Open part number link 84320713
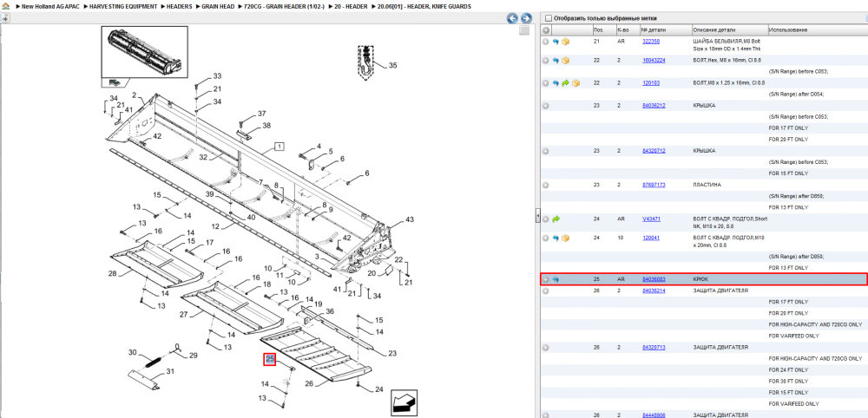Image resolution: width=868 pixels, height=418 pixels. (x=654, y=348)
